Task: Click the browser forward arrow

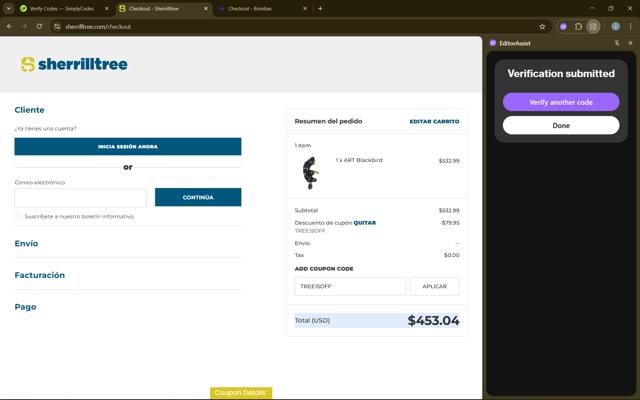Action: [24, 27]
